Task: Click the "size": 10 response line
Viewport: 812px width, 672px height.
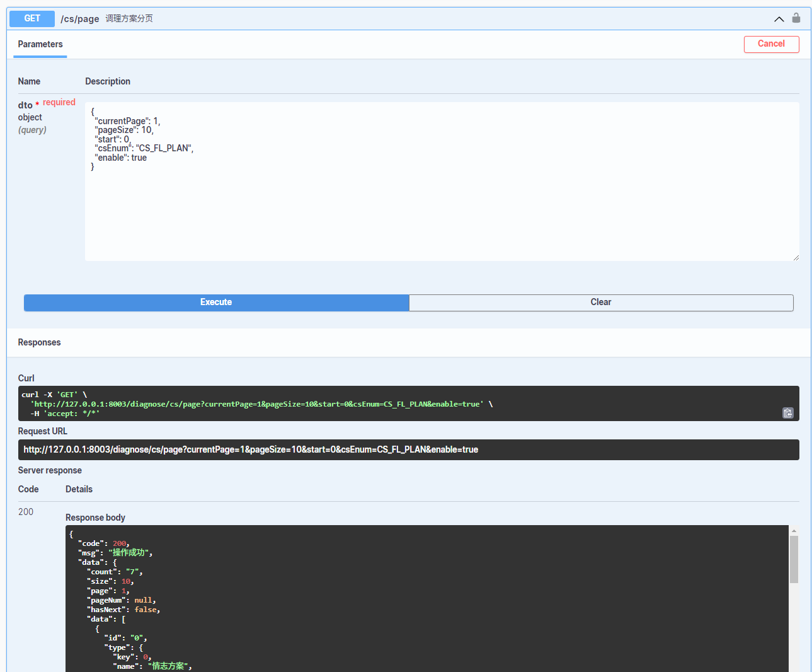Action: 110,581
